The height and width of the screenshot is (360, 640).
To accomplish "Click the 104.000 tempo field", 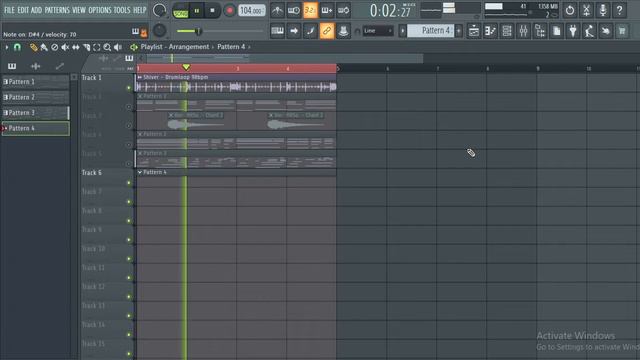I will (251, 11).
